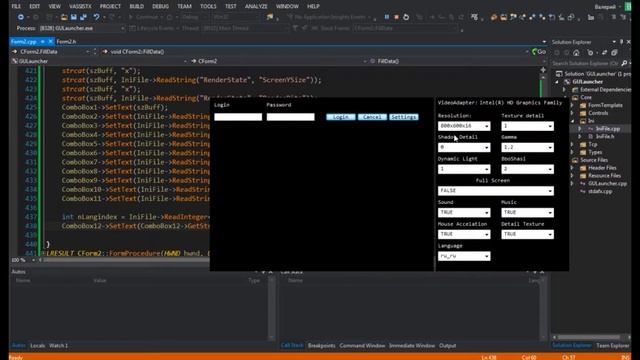Select the Header Files folder
640x360 pixels.
602,168
